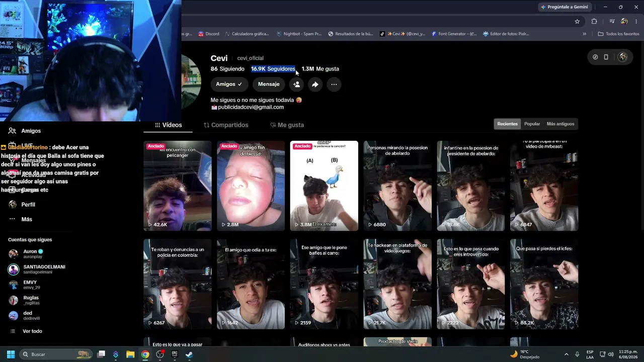Image resolution: width=644 pixels, height=362 pixels.
Task: Open the Nightbot Spam Protection bookmark
Action: tap(299, 34)
